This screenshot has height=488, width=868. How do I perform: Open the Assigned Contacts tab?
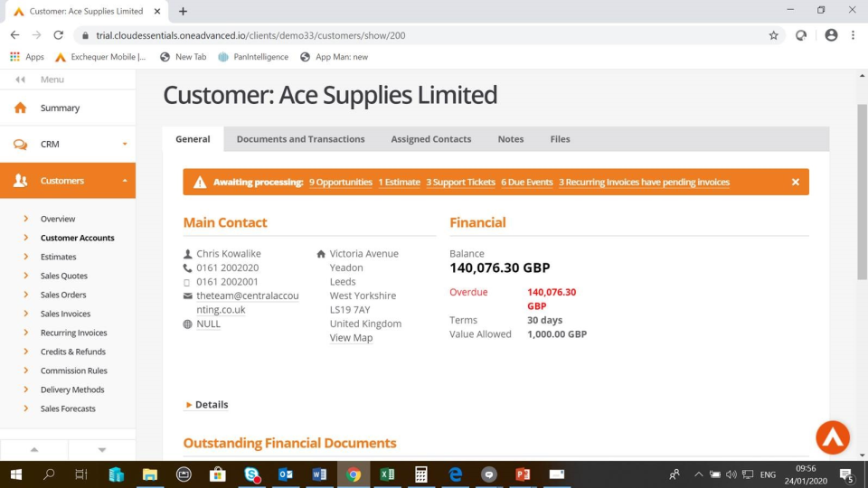431,139
